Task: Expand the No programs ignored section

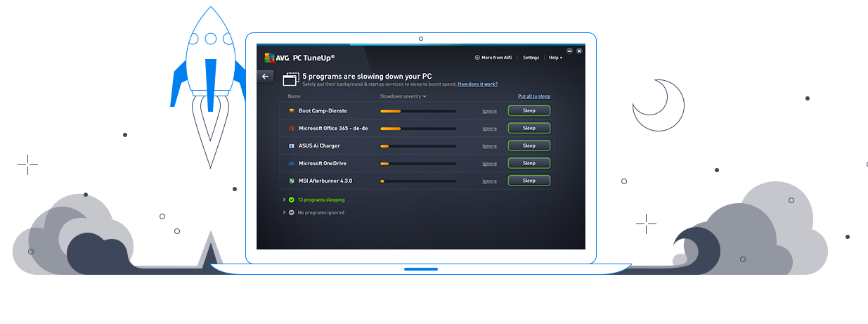Action: pyautogui.click(x=284, y=212)
